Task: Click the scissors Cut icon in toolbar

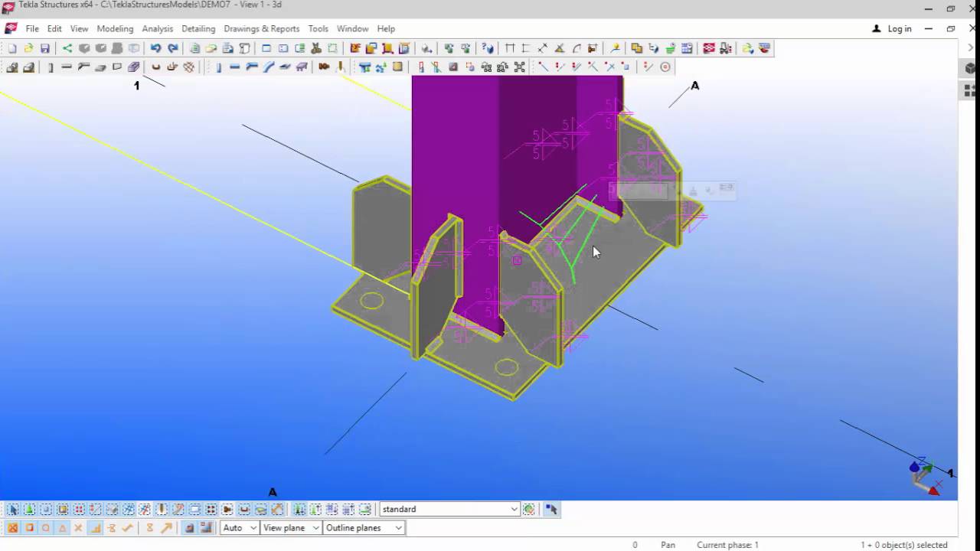Action: point(316,48)
